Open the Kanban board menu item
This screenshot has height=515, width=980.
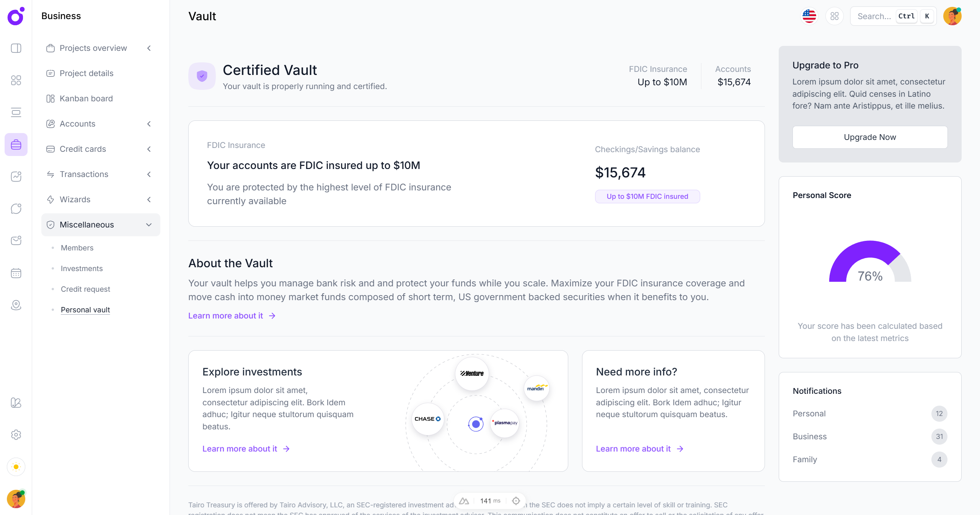[86, 99]
